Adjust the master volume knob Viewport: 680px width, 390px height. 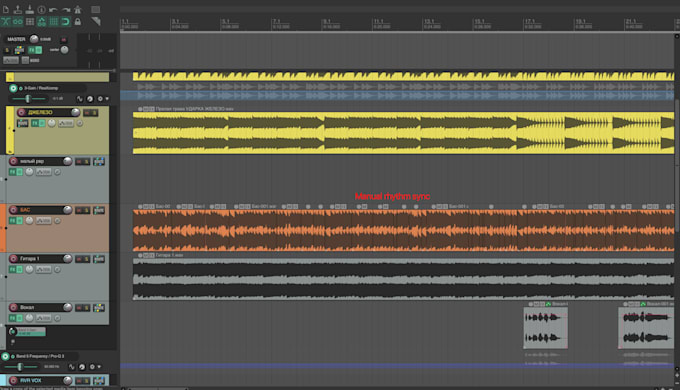pos(34,39)
